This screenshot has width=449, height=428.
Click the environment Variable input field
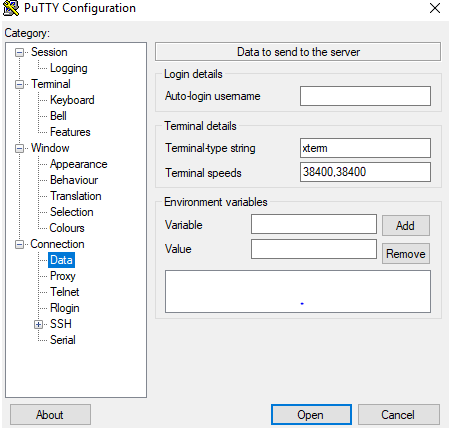pos(314,224)
